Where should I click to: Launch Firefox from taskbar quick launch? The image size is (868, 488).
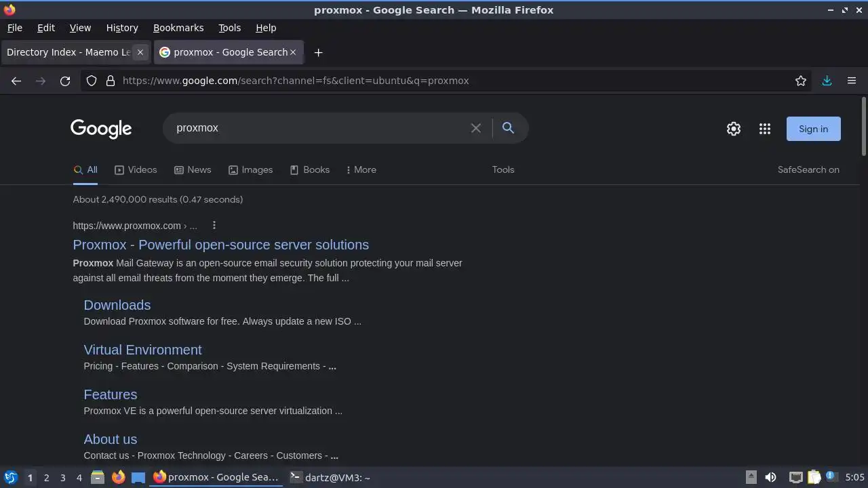(118, 477)
